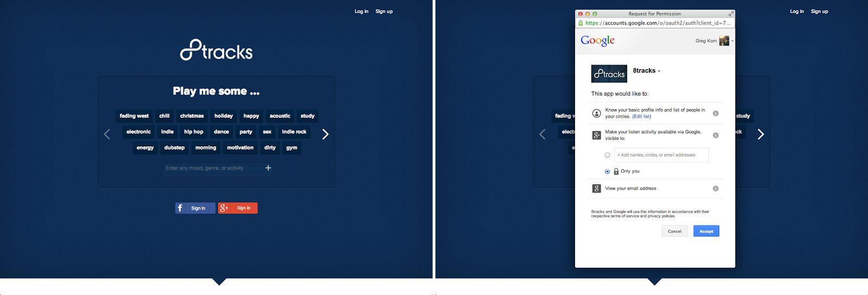The width and height of the screenshot is (868, 295).
Task: Select the radio button beside add names field
Action: pos(608,155)
